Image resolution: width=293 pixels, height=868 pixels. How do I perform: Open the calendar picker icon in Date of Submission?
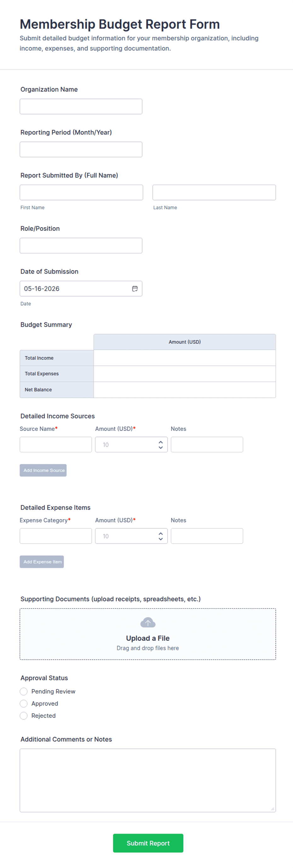(135, 288)
